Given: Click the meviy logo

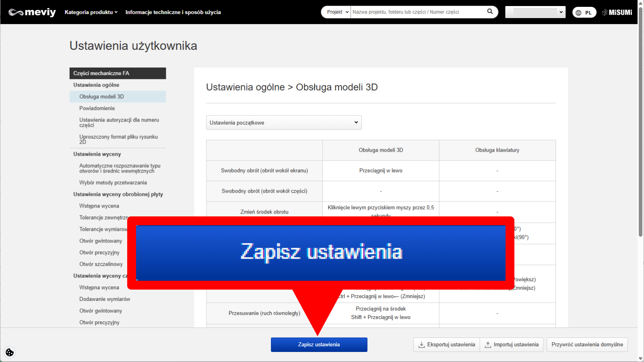Looking at the screenshot, I should coord(32,12).
